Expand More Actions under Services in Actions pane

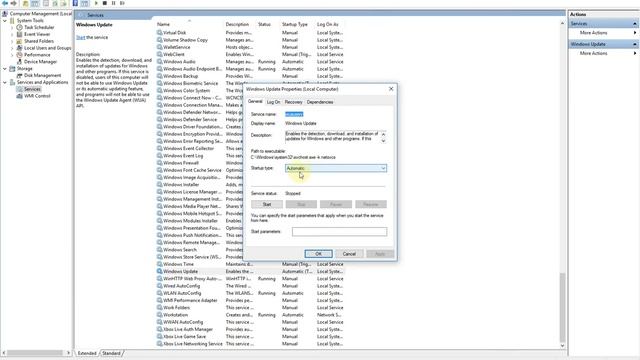(603, 33)
